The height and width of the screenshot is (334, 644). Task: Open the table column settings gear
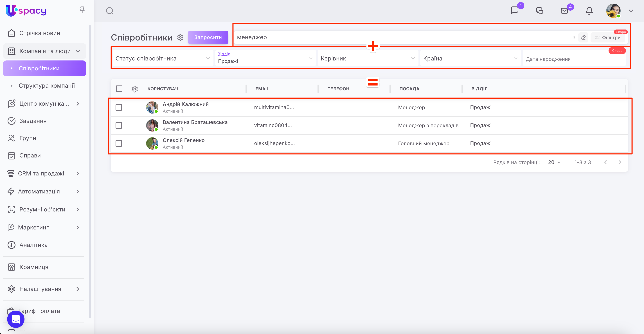click(x=134, y=89)
